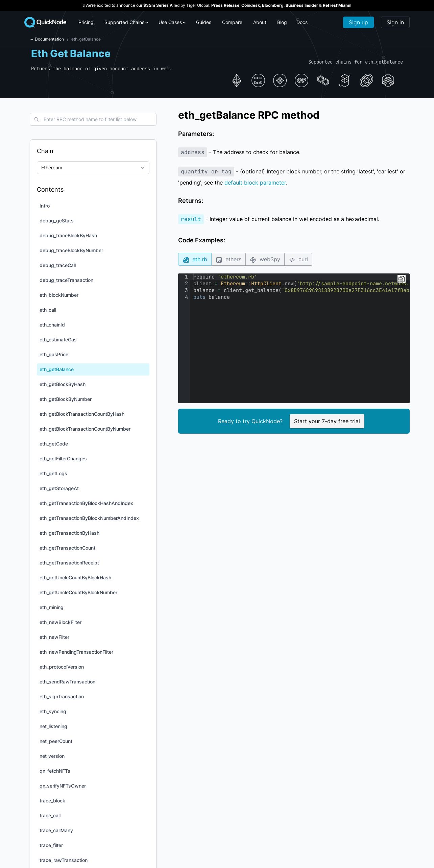Viewport: 434px width, 868px height.
Task: Click the Sign in button
Action: click(395, 22)
